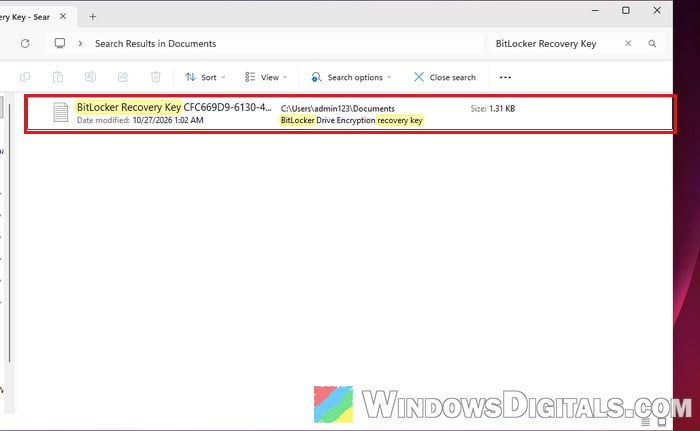Click path C:\Users\admin123\Documents
Image resolution: width=700 pixels, height=431 pixels.
coord(338,109)
